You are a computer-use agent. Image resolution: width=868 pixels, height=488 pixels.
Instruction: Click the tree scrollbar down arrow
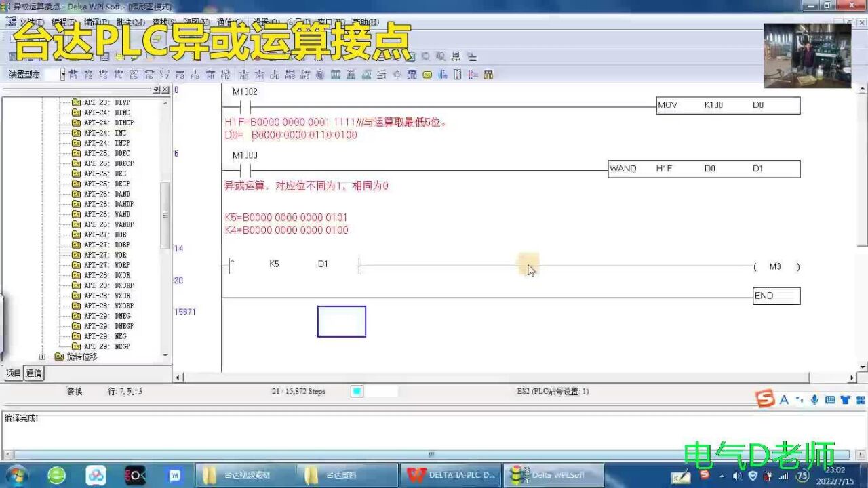pyautogui.click(x=165, y=355)
